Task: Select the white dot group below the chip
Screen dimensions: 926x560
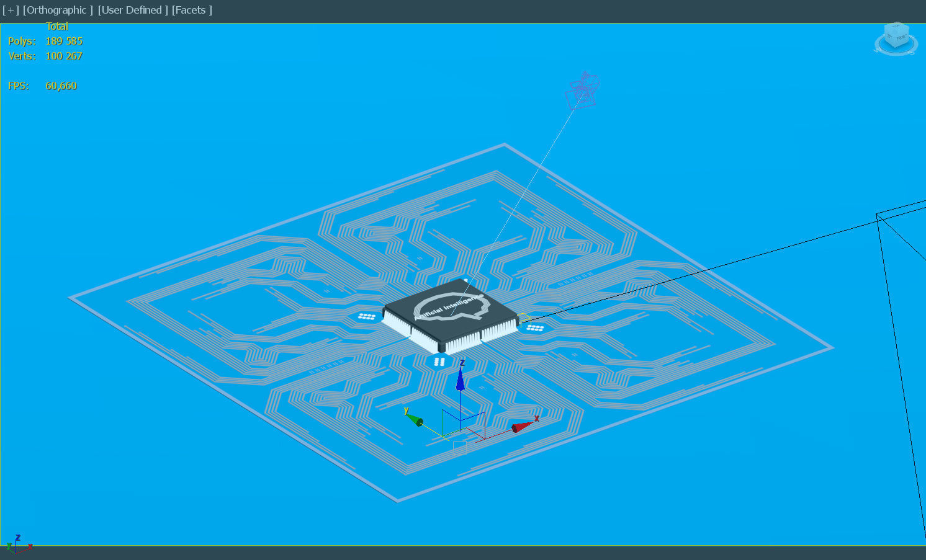Action: point(439,362)
